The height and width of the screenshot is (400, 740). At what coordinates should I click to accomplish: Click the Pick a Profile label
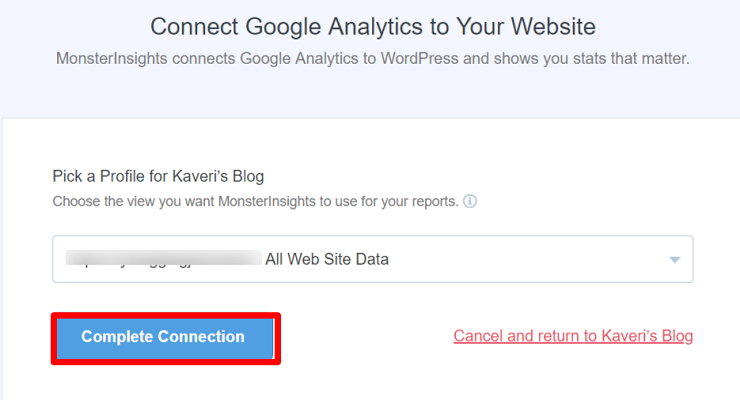coord(158,176)
